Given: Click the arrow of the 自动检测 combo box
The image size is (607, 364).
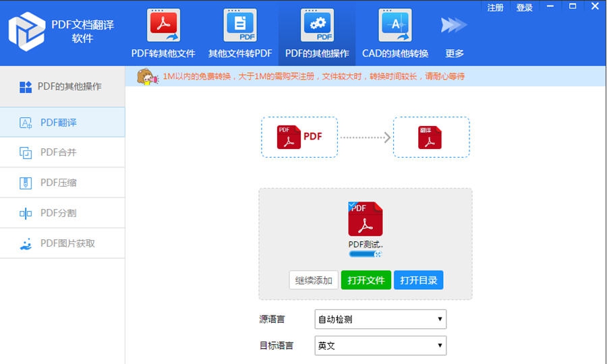Looking at the screenshot, I should tap(440, 319).
